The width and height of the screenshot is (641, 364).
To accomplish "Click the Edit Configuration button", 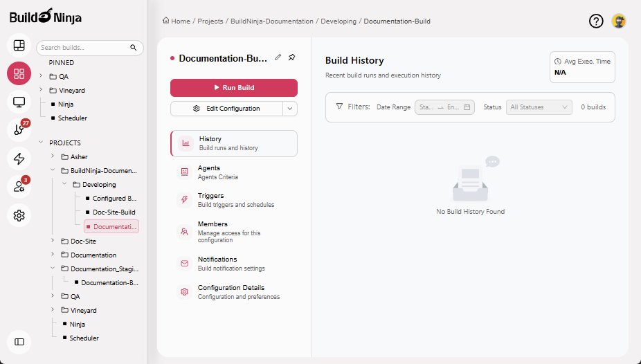I will (x=226, y=109).
